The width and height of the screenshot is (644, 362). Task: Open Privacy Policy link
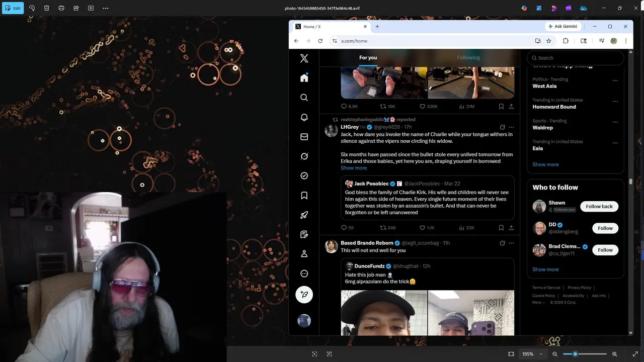point(579,288)
